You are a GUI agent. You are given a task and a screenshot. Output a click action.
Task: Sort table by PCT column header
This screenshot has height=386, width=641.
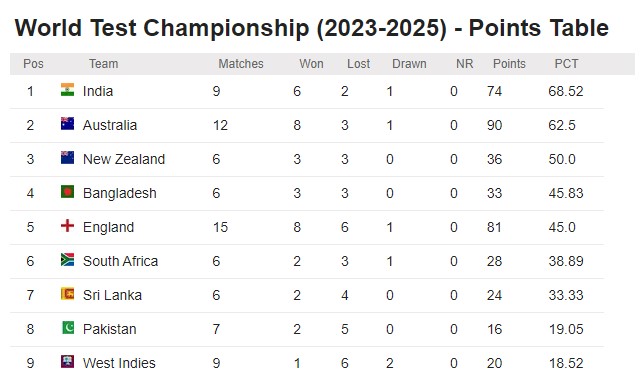566,64
